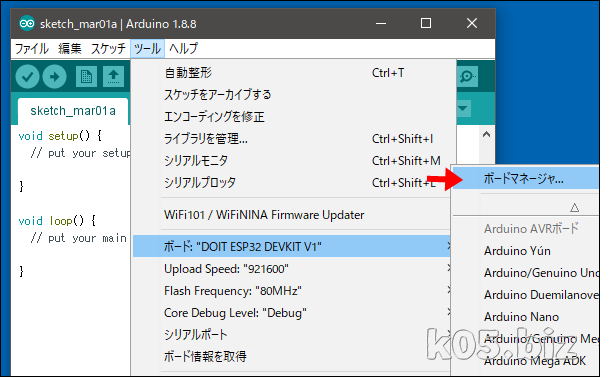This screenshot has width=600, height=377.
Task: Click the New sketch document icon
Action: [x=86, y=77]
